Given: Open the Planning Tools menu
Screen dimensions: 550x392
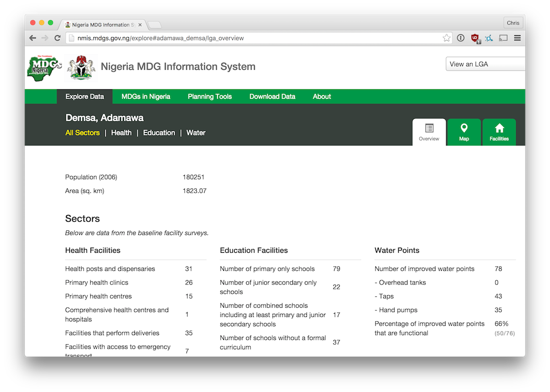Looking at the screenshot, I should [210, 97].
